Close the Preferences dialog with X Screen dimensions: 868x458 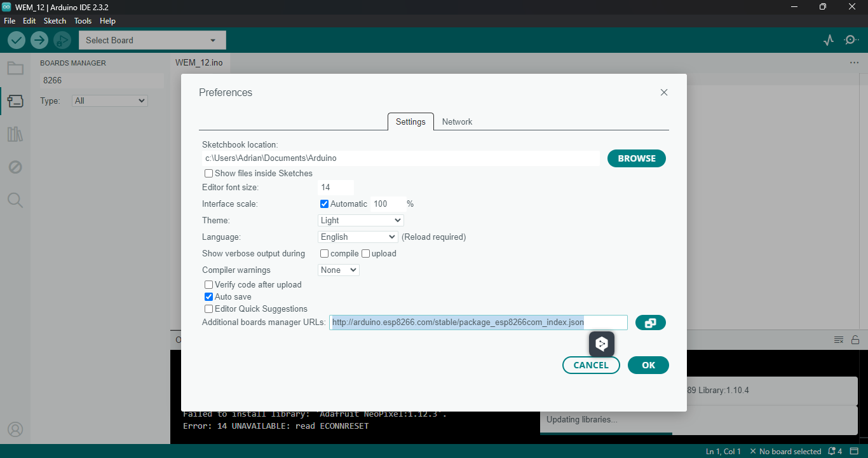[x=664, y=92]
